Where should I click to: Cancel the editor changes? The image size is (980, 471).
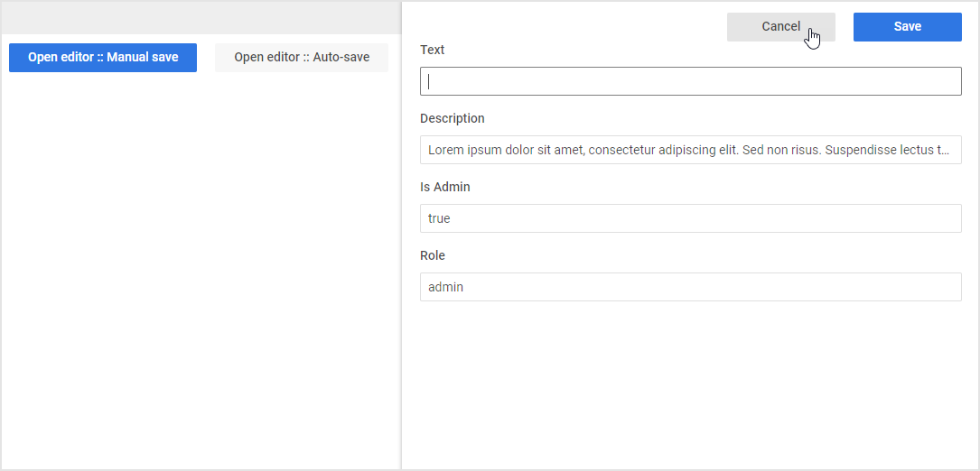tap(780, 27)
